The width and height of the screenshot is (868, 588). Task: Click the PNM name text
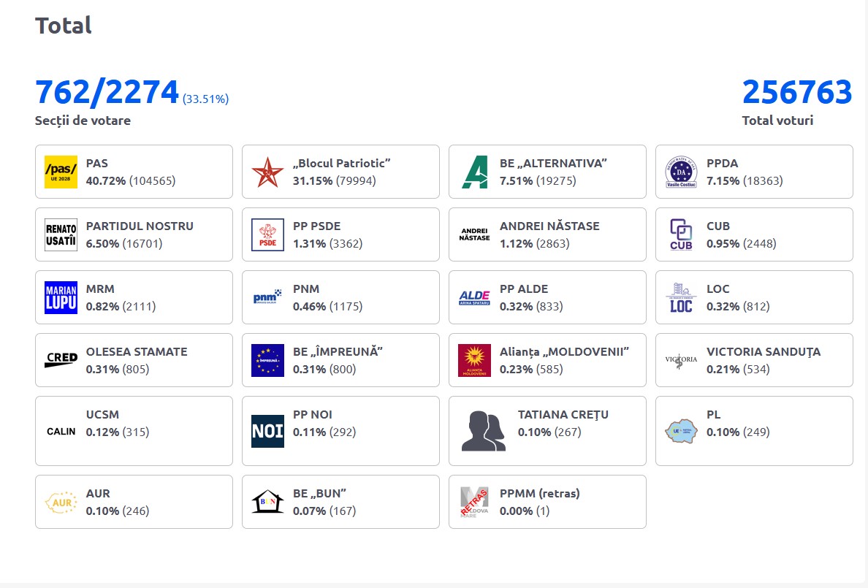[x=306, y=289]
